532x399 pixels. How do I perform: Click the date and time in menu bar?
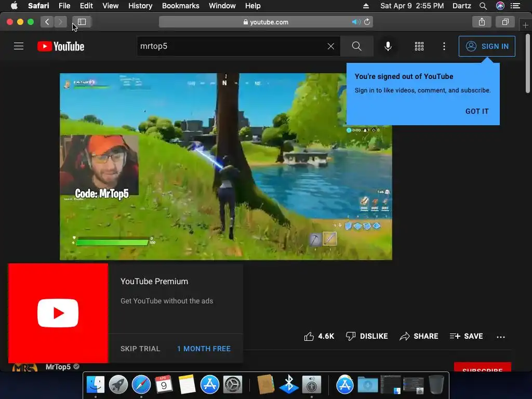tap(412, 6)
